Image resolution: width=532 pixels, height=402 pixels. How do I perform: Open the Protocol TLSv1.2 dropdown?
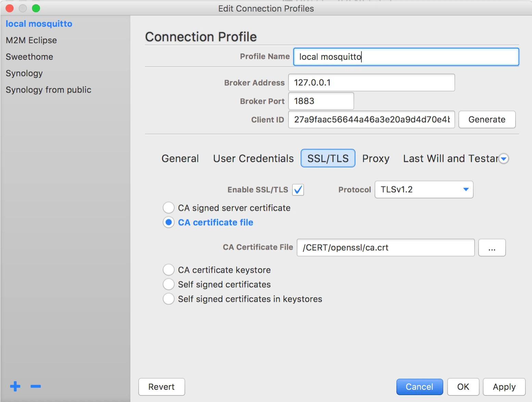424,190
